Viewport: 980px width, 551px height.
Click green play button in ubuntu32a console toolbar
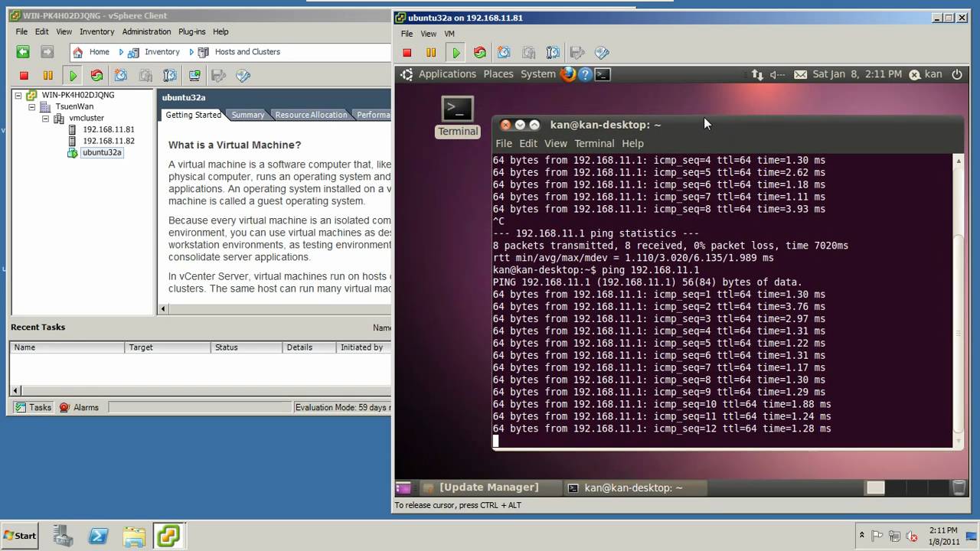click(456, 53)
